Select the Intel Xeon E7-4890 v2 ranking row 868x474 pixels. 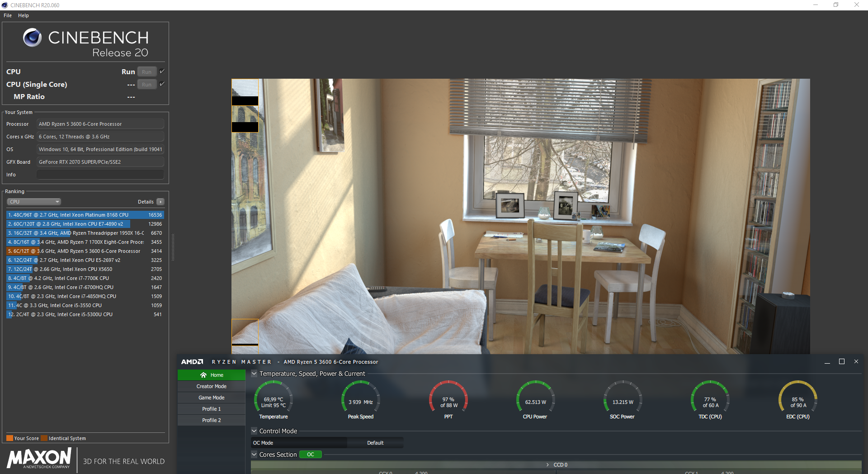point(85,224)
